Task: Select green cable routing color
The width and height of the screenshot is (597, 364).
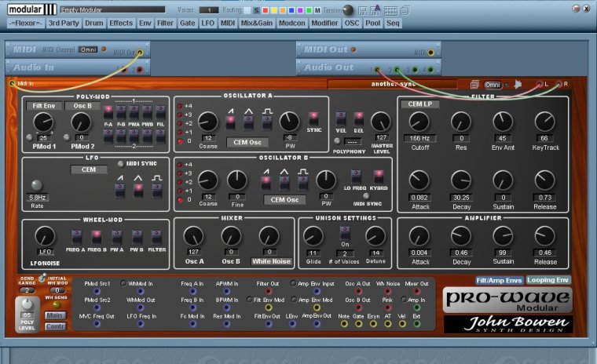Action: (309, 10)
